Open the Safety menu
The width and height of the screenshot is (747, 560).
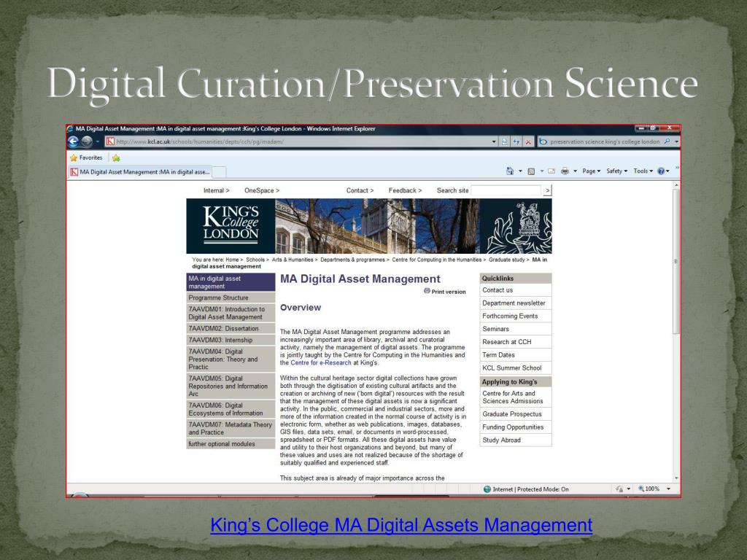pyautogui.click(x=617, y=171)
